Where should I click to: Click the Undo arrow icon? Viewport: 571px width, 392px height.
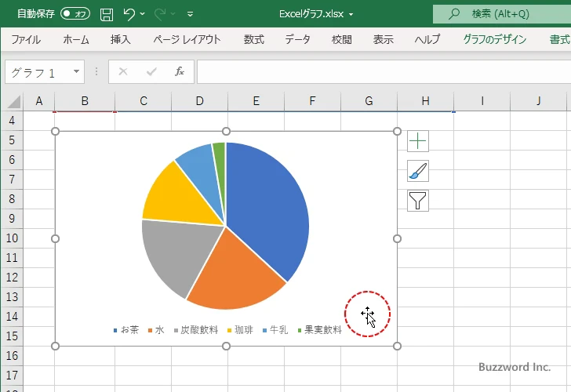pos(129,14)
